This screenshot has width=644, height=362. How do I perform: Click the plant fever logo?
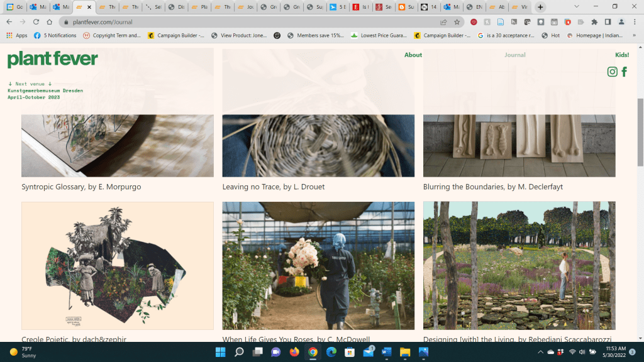point(53,59)
